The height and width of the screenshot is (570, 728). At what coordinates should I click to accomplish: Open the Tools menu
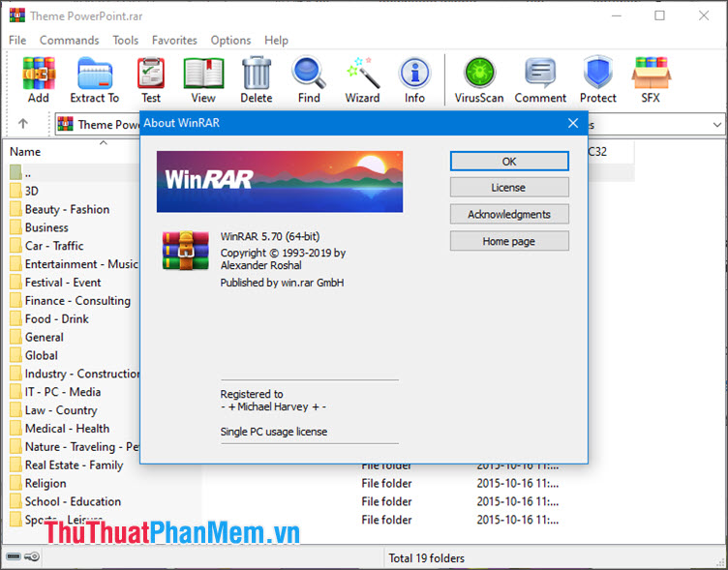[125, 41]
